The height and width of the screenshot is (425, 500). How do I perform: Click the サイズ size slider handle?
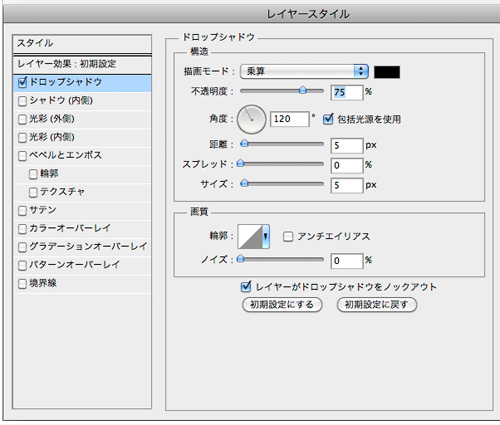tap(245, 183)
